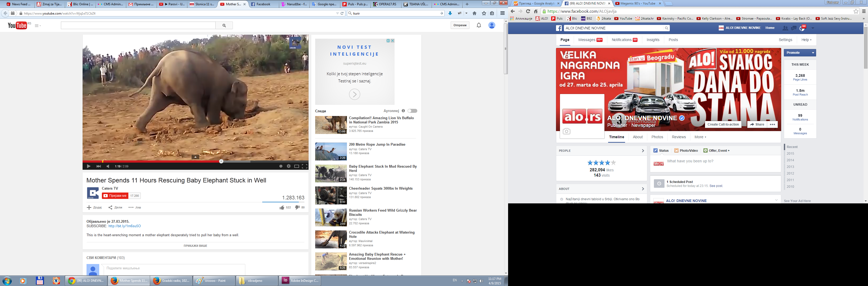Open the Help dropdown menu
This screenshot has width=868, height=286.
tap(806, 40)
